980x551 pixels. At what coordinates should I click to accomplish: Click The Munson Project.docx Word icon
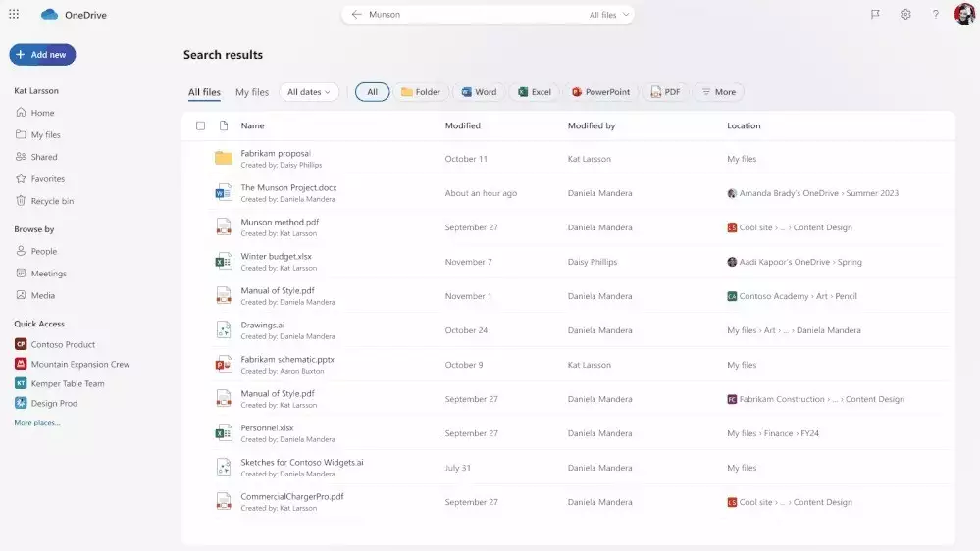click(x=223, y=192)
